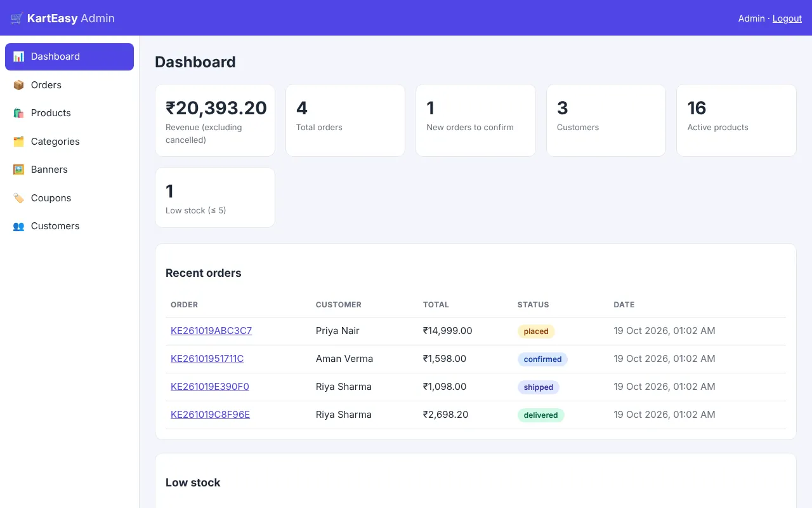Open the Products section
Screen dimensions: 812x508
coord(69,113)
